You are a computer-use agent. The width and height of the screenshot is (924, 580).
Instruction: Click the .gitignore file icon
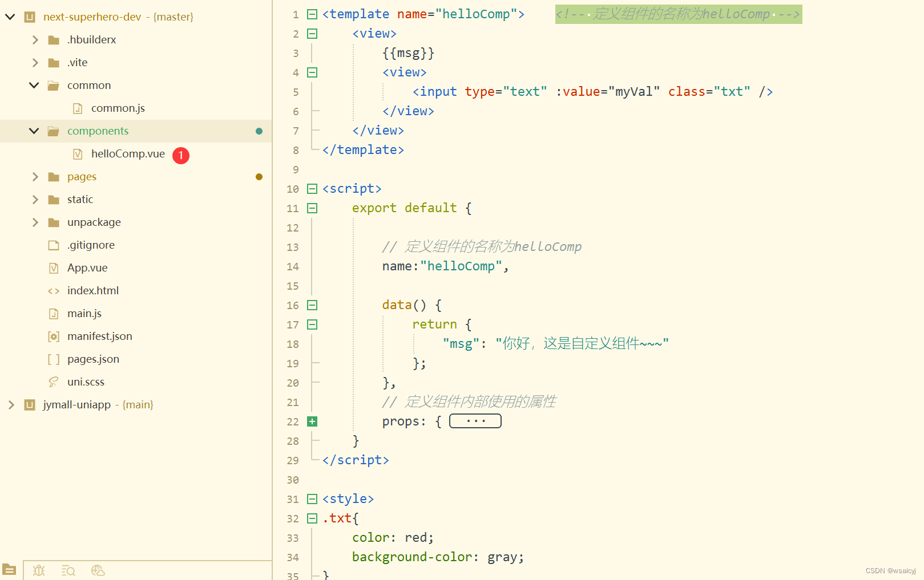pos(54,245)
